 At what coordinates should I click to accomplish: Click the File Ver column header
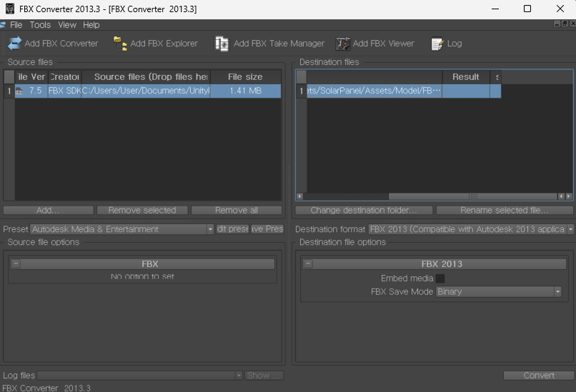coord(31,77)
